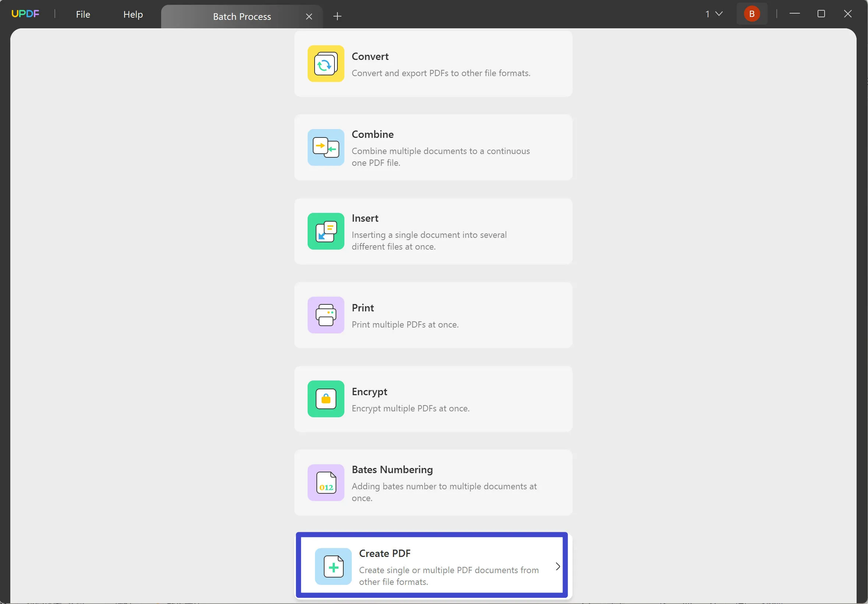Open the Help menu

[133, 14]
